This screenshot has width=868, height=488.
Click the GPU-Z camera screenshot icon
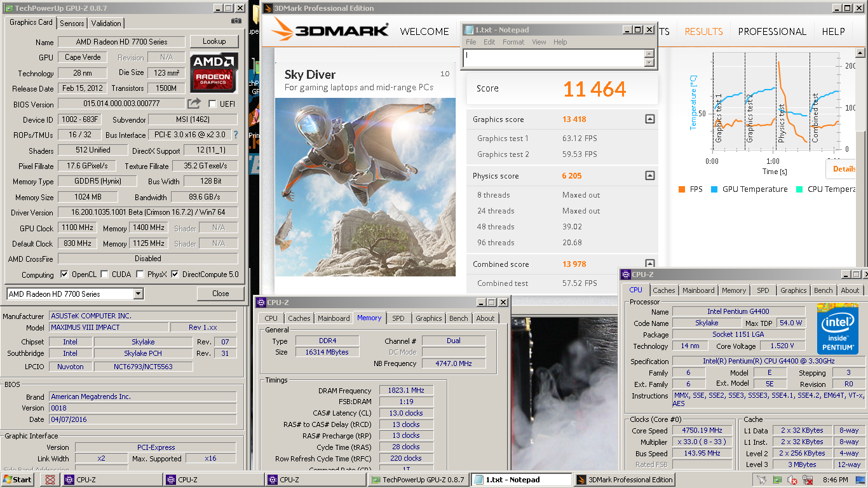click(236, 21)
